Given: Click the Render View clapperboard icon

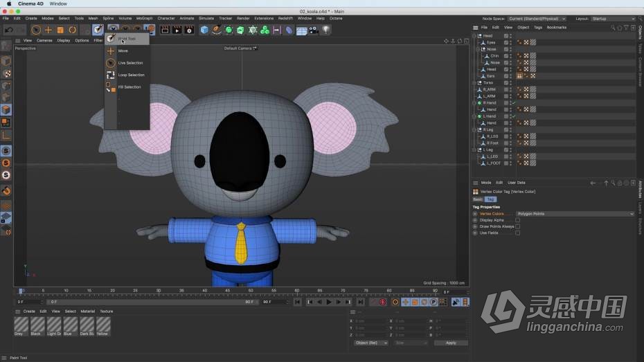Looking at the screenshot, I should [165, 30].
